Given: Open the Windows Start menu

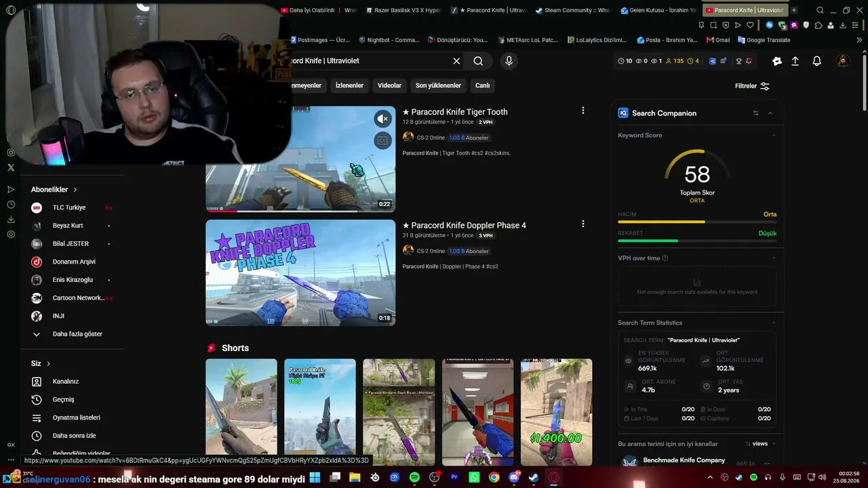Looking at the screenshot, I should 315,478.
